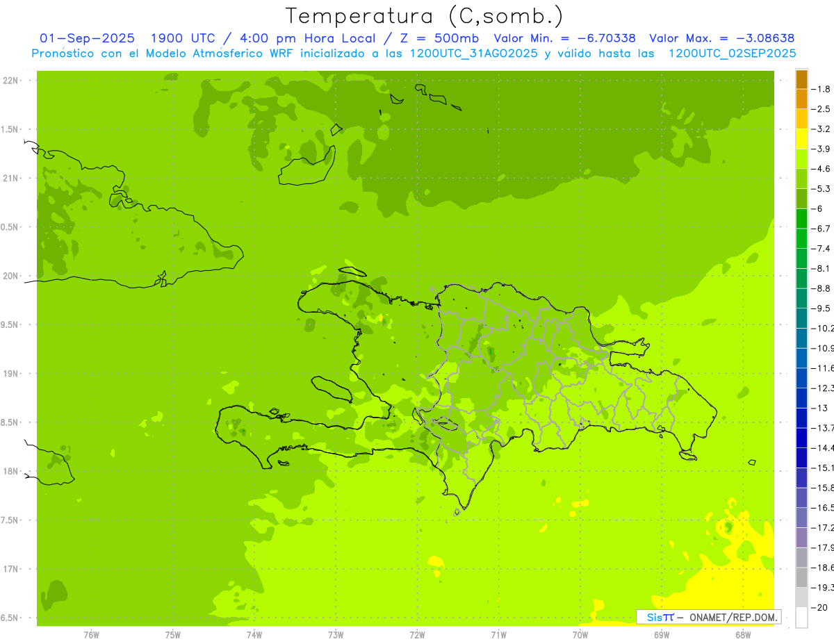
Task: Click the '-4.6' colorbar value
Action: 821,169
